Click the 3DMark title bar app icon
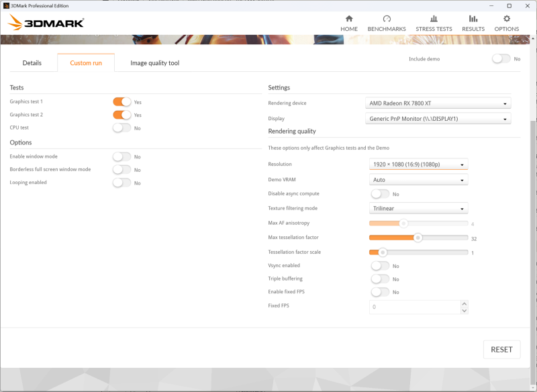The width and height of the screenshot is (537, 392). pos(6,6)
